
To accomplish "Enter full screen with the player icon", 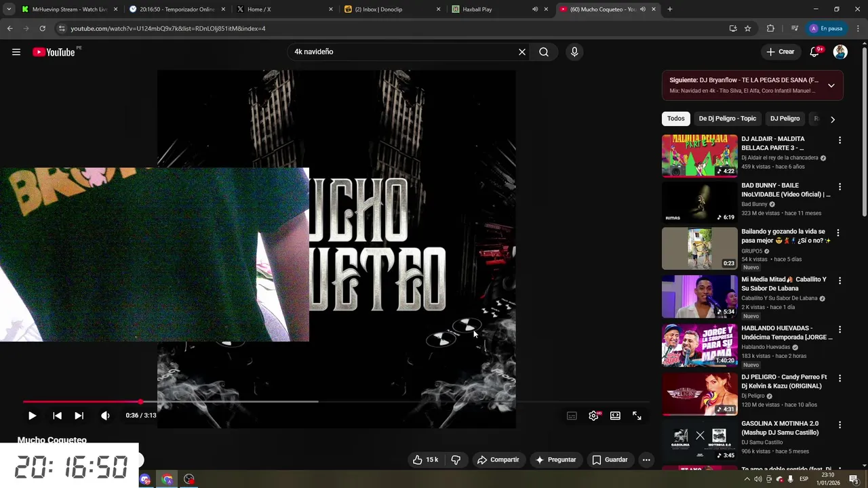I will pyautogui.click(x=637, y=415).
